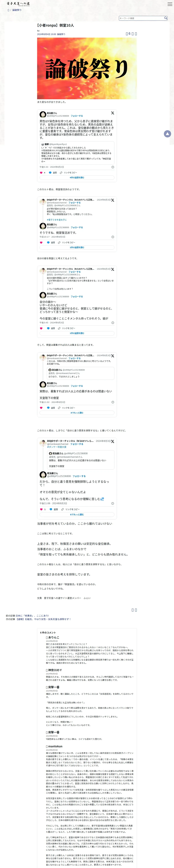Open the 論破祭り breadcrumb category
174x868 pixels.
point(17,10)
